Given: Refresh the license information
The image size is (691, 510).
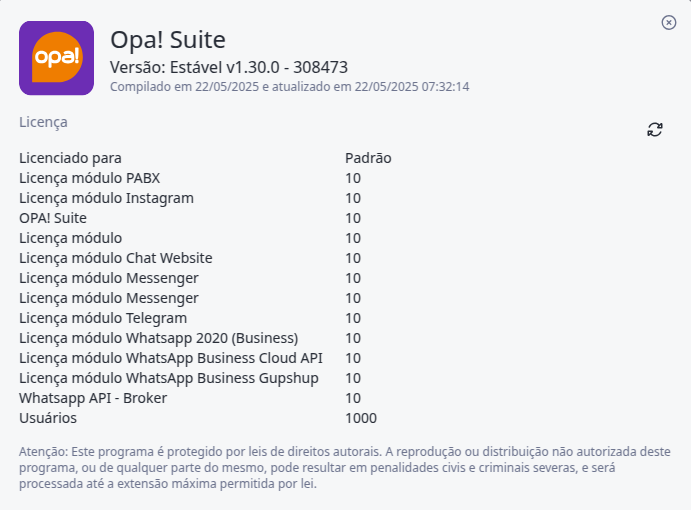Looking at the screenshot, I should 655,130.
